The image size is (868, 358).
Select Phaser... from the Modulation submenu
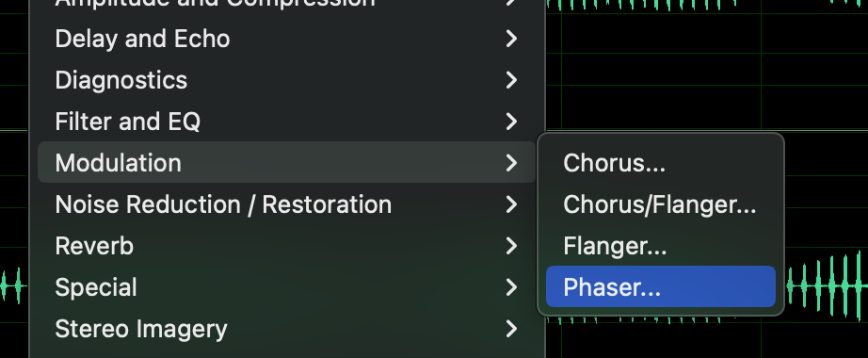(x=660, y=286)
